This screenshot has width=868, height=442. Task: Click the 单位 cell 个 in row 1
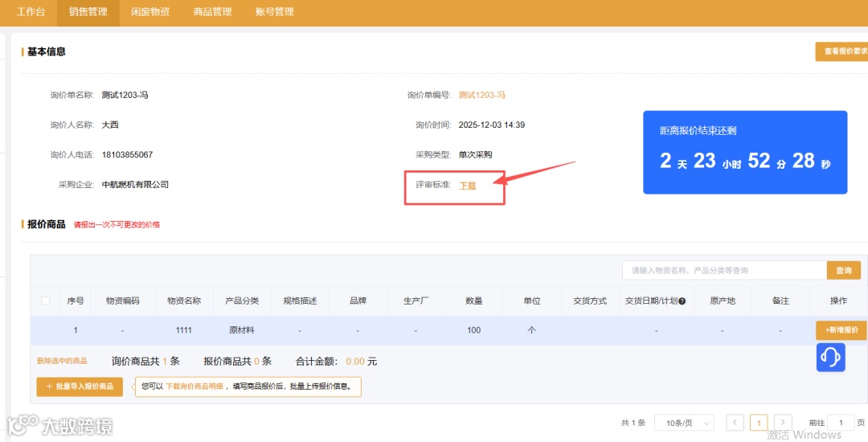(531, 329)
